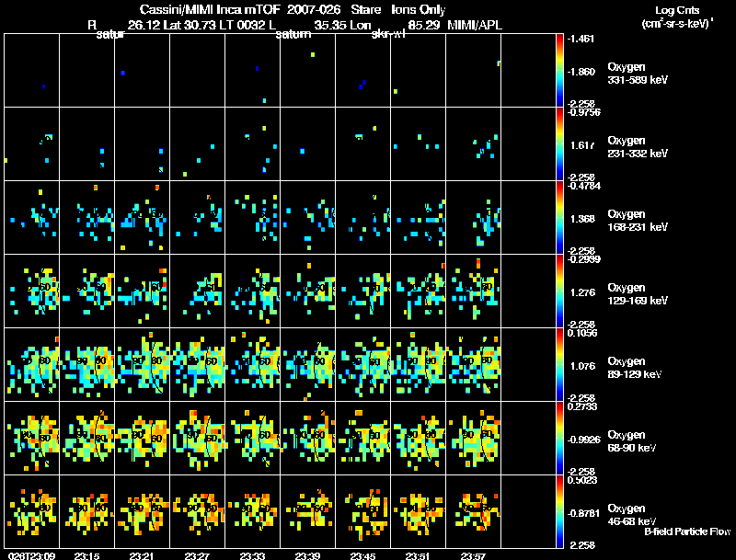Click the '23:51' time axis label
Screen dimensions: 736x560
click(418, 556)
